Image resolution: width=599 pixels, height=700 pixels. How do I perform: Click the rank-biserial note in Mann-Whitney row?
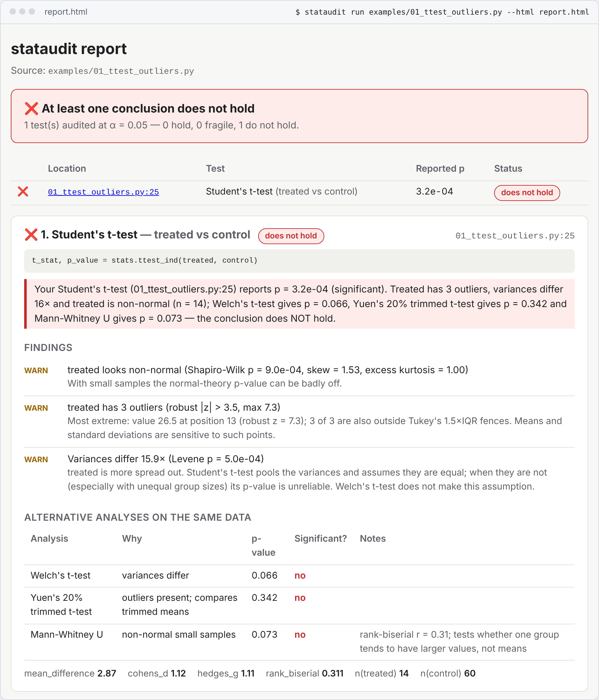click(459, 642)
